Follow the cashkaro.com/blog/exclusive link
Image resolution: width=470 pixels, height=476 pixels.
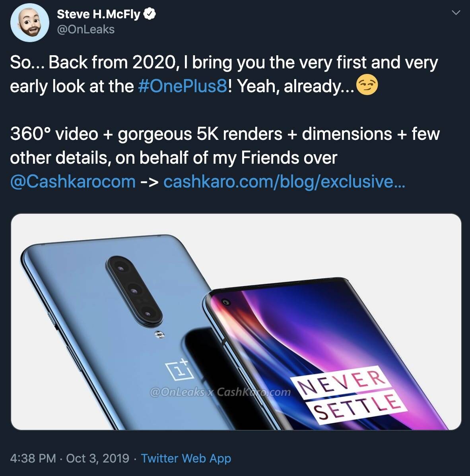(284, 182)
